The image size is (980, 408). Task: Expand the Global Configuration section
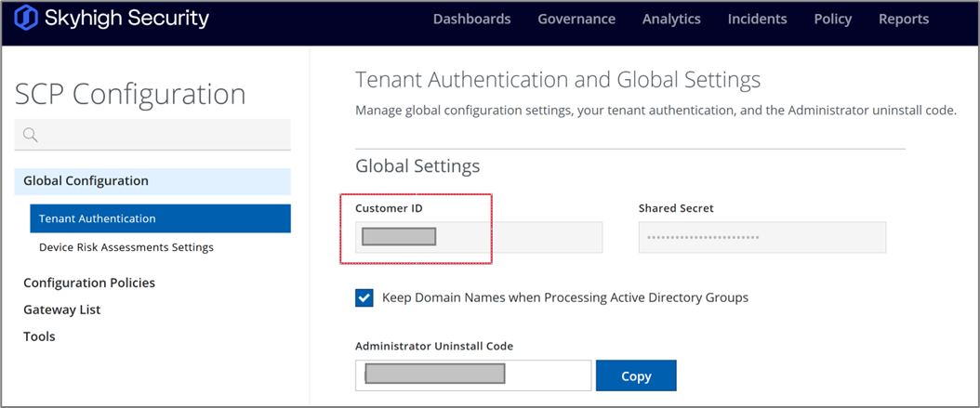click(86, 181)
